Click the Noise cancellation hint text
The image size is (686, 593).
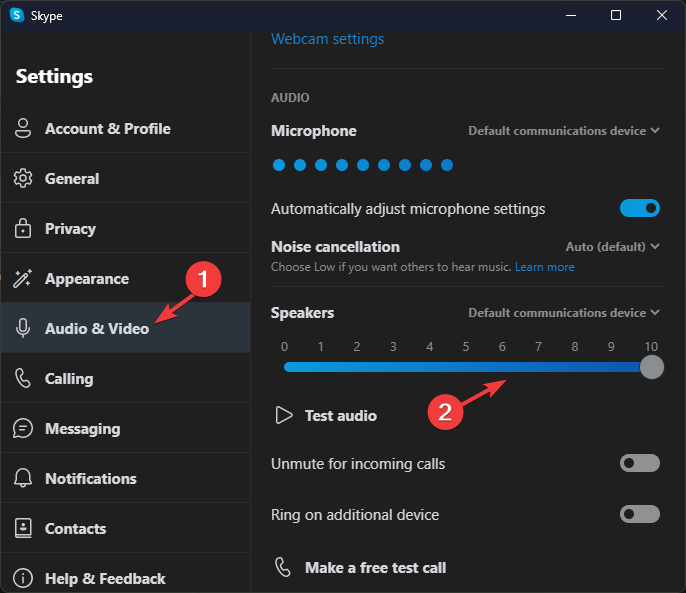point(391,267)
